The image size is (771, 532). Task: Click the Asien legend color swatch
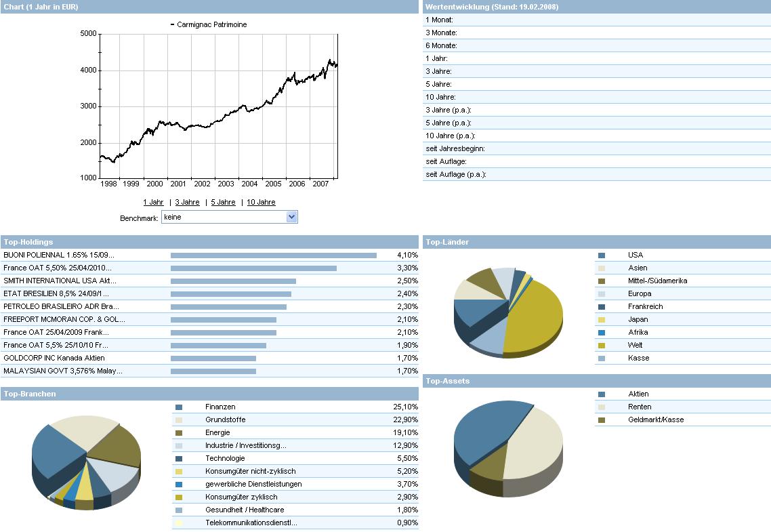[602, 268]
